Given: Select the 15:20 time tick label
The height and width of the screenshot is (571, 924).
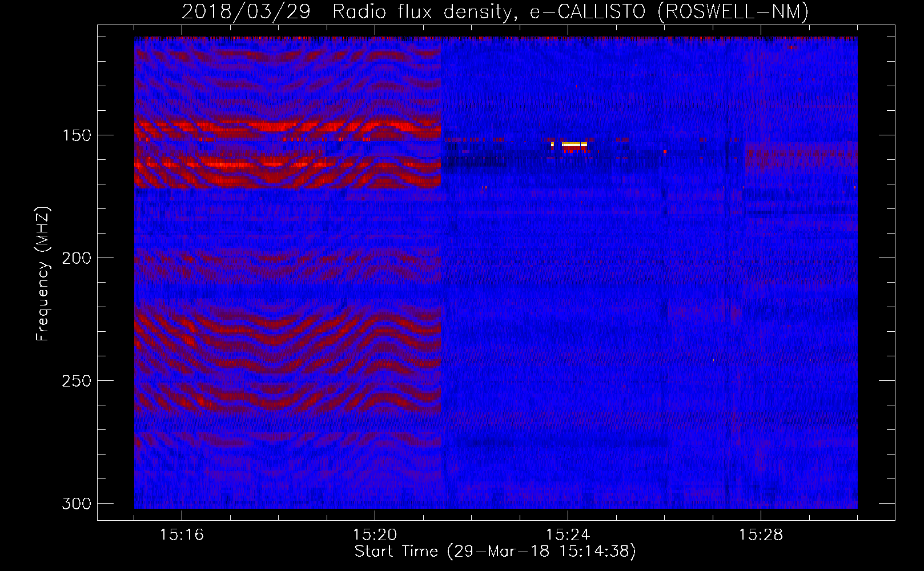Looking at the screenshot, I should (375, 534).
